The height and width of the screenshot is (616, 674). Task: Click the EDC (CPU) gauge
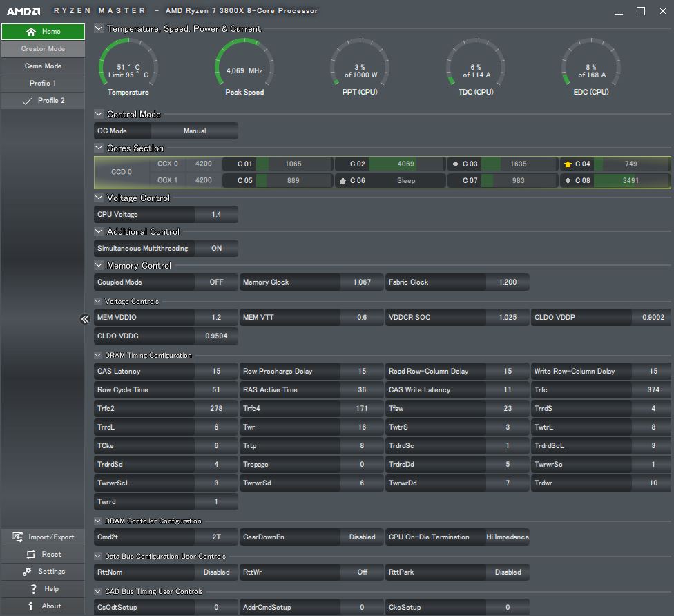click(591, 66)
